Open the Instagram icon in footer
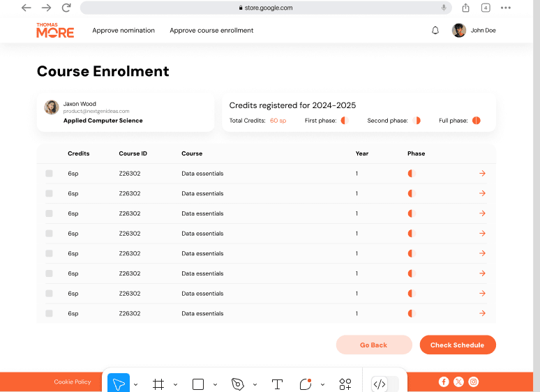Image resolution: width=540 pixels, height=392 pixels. (x=474, y=382)
